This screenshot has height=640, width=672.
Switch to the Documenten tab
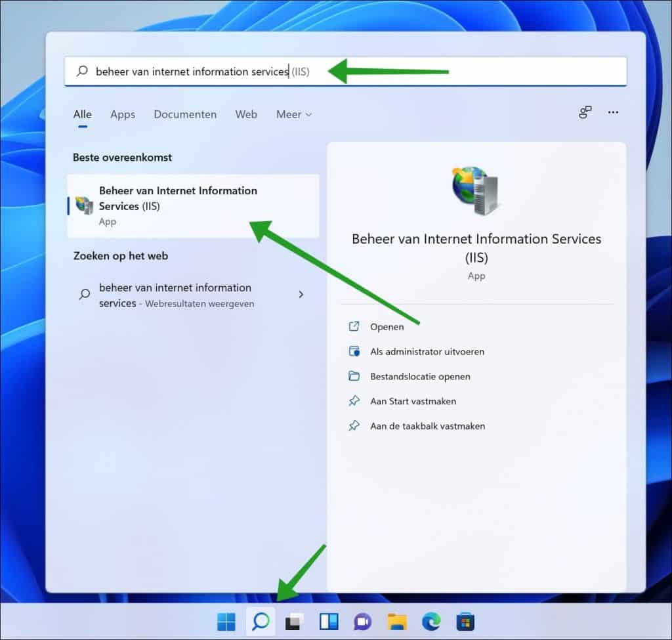(x=185, y=114)
